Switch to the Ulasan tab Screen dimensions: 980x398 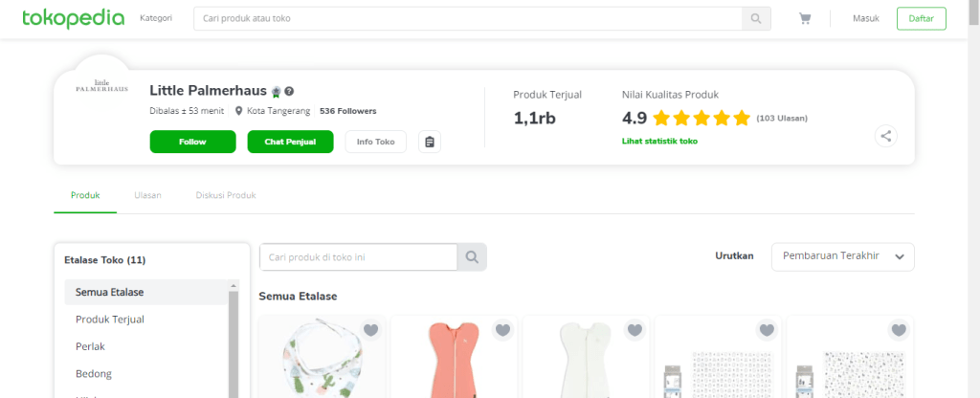click(x=147, y=195)
